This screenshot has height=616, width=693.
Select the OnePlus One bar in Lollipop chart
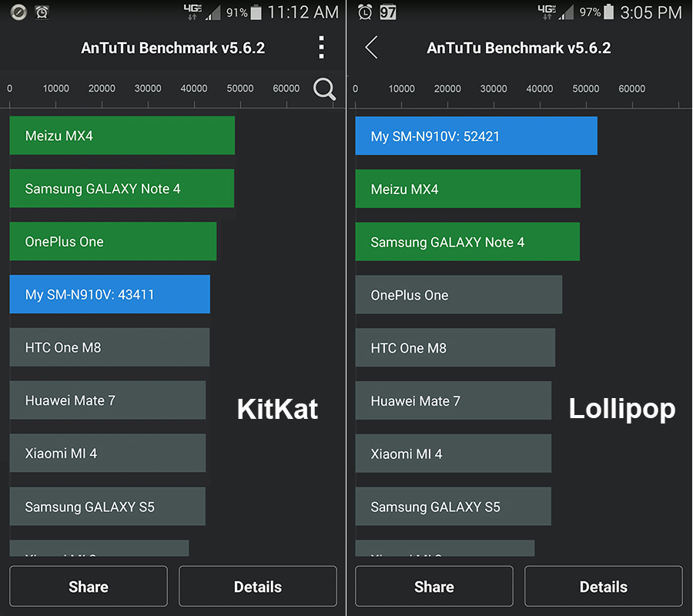pyautogui.click(x=459, y=295)
